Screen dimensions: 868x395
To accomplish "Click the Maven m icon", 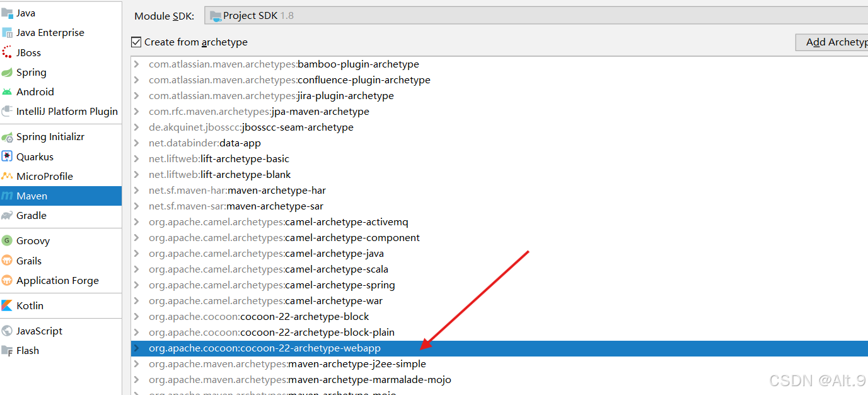I will (x=7, y=196).
